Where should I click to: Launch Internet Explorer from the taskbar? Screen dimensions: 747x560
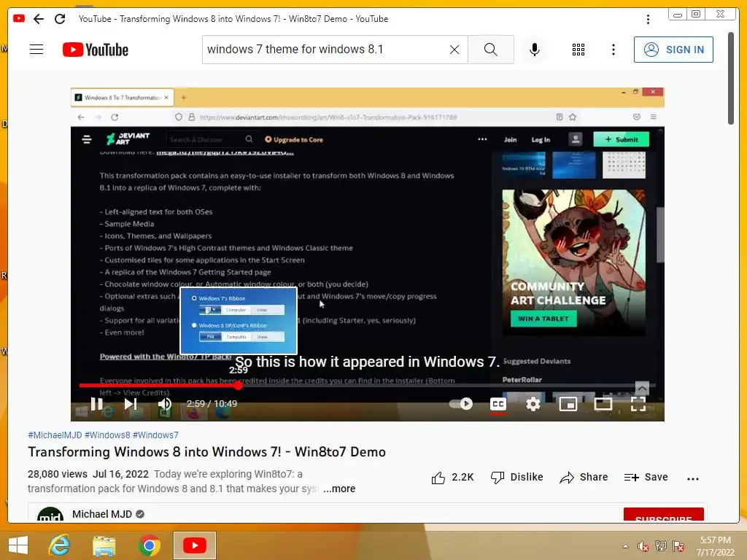click(x=60, y=545)
